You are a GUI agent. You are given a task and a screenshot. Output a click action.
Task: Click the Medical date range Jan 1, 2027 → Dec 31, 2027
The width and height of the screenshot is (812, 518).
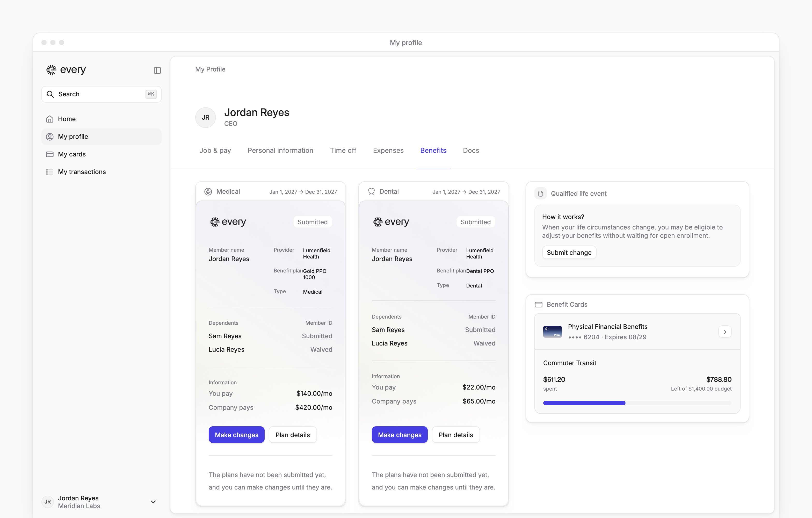303,192
